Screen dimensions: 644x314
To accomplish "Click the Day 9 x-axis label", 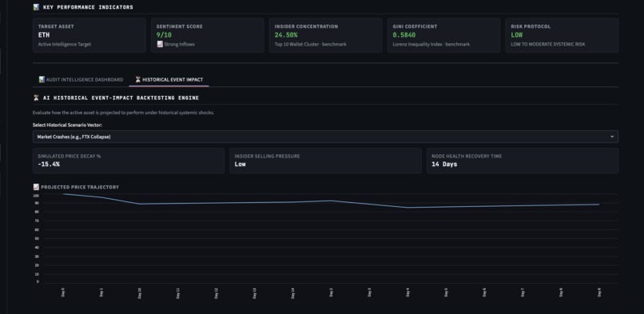I will coord(599,293).
